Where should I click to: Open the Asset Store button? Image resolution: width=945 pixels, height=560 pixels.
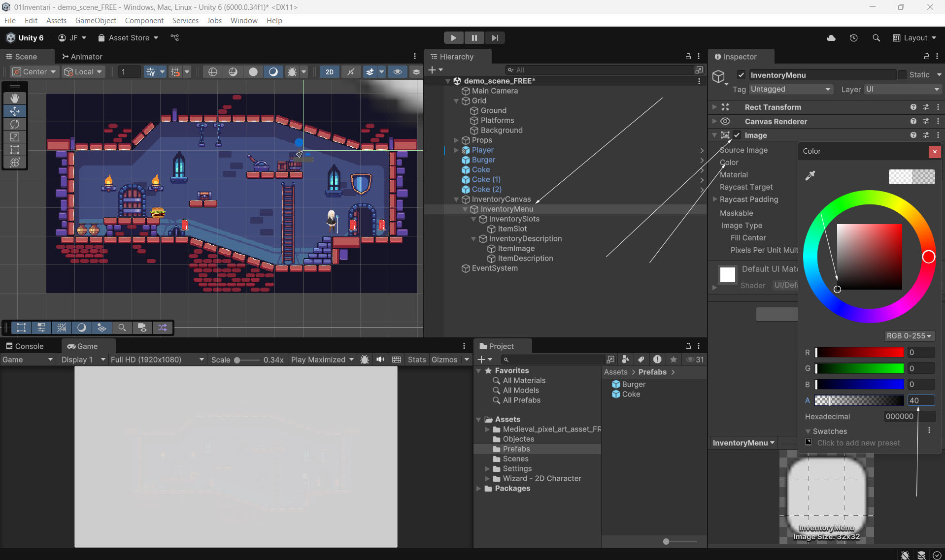[128, 38]
